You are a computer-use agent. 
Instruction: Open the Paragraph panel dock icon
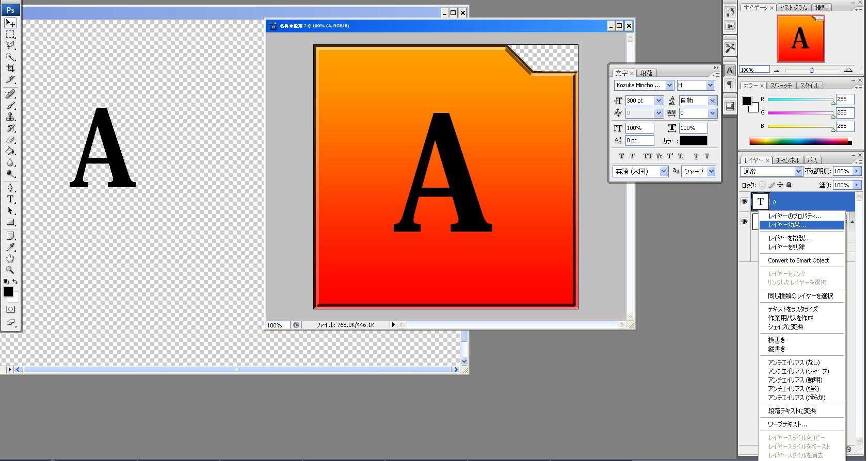730,84
